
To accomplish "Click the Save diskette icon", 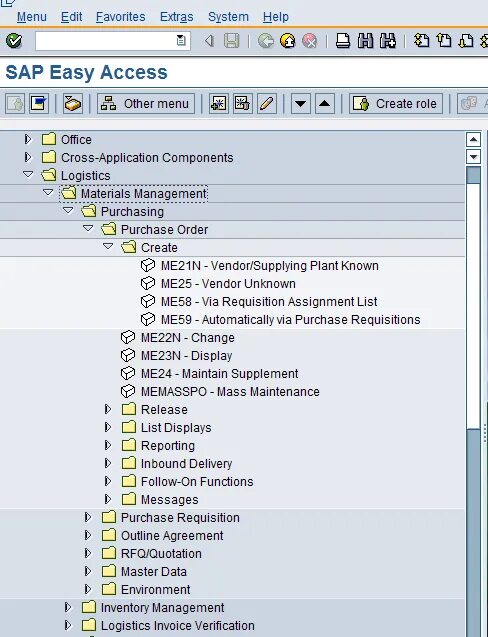I will pos(232,41).
